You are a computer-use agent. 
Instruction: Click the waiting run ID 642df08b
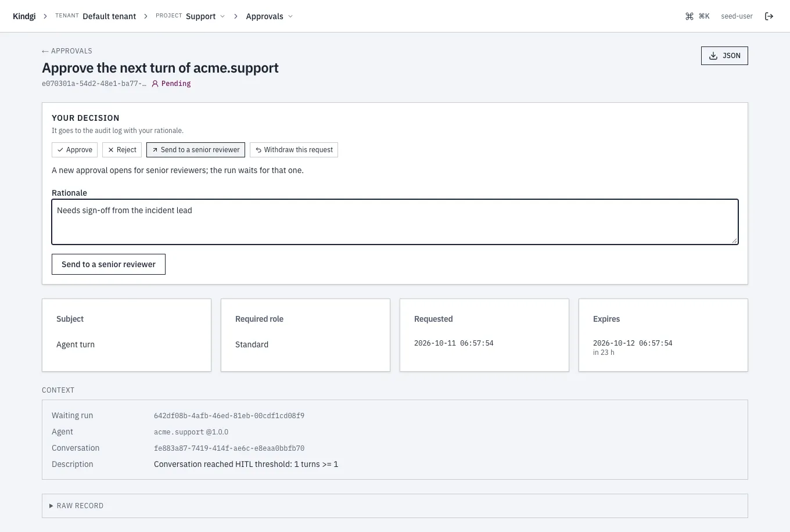(x=229, y=416)
